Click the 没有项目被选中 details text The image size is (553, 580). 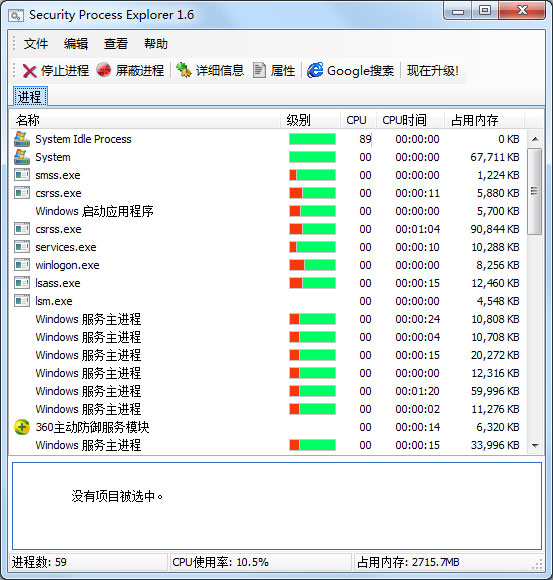pyautogui.click(x=117, y=496)
